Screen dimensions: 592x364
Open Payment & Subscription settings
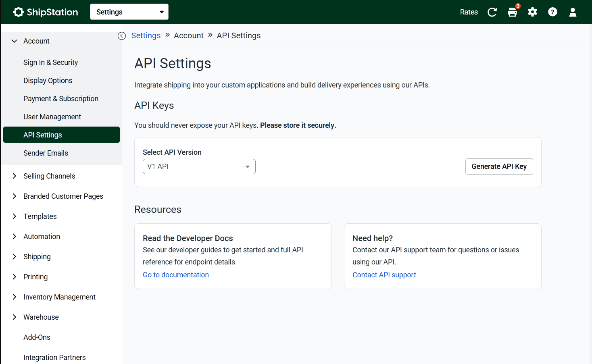point(61,99)
